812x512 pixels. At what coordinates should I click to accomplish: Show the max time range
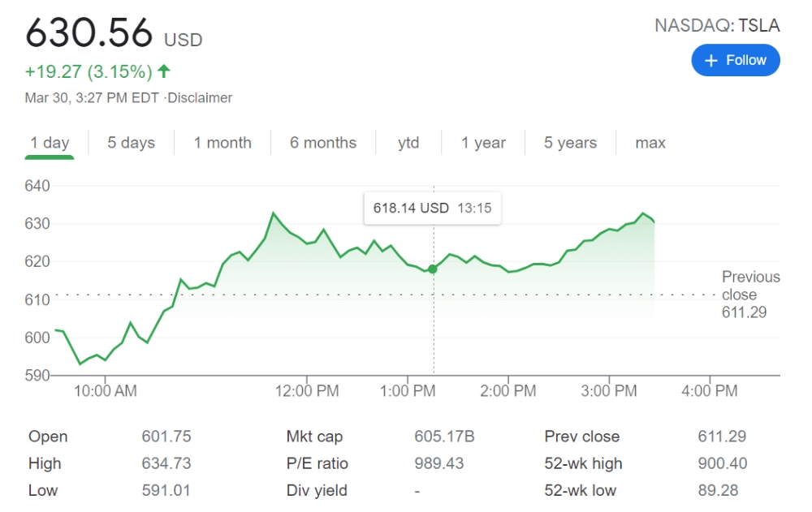pos(650,143)
